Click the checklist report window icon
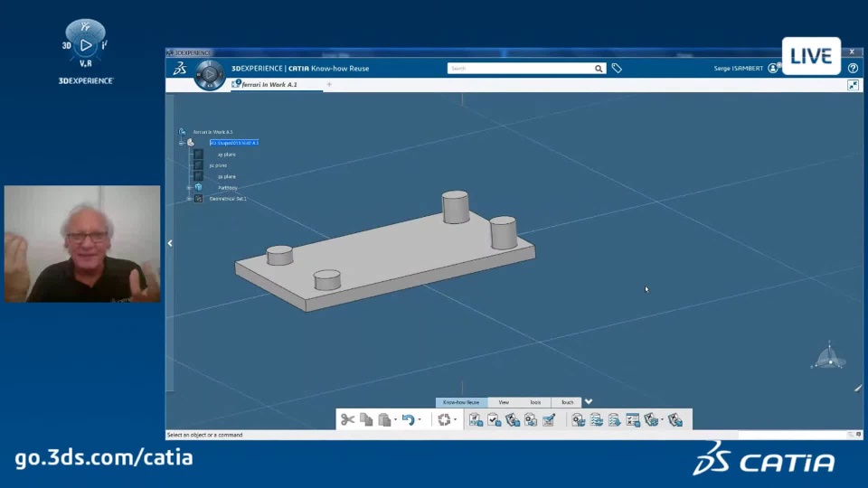The width and height of the screenshot is (868, 488). click(x=633, y=420)
